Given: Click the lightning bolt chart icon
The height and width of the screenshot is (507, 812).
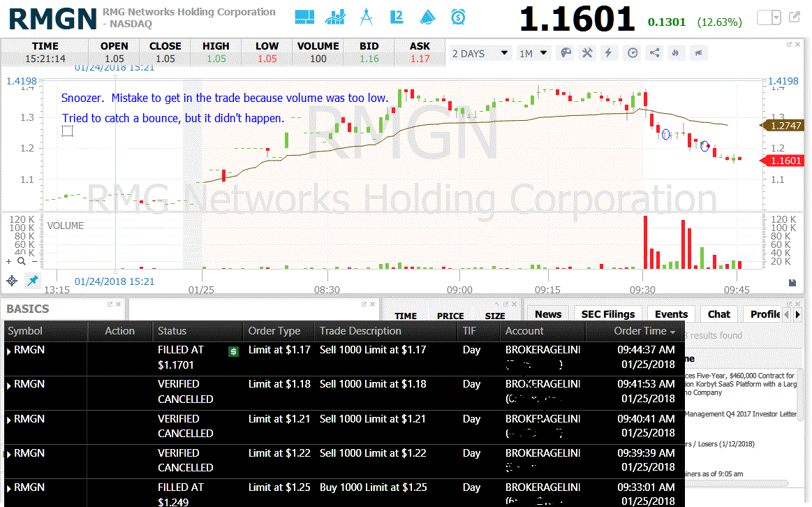Looking at the screenshot, I should 609,53.
